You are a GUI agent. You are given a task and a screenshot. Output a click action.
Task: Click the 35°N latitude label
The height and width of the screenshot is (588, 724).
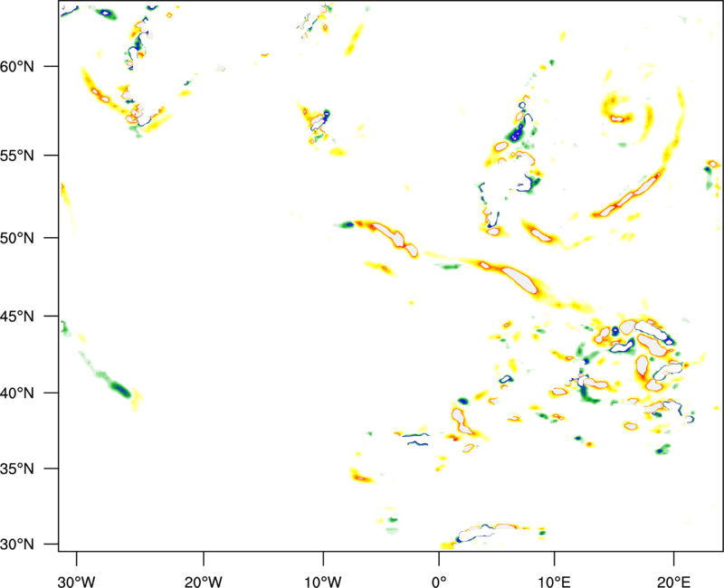(x=17, y=469)
